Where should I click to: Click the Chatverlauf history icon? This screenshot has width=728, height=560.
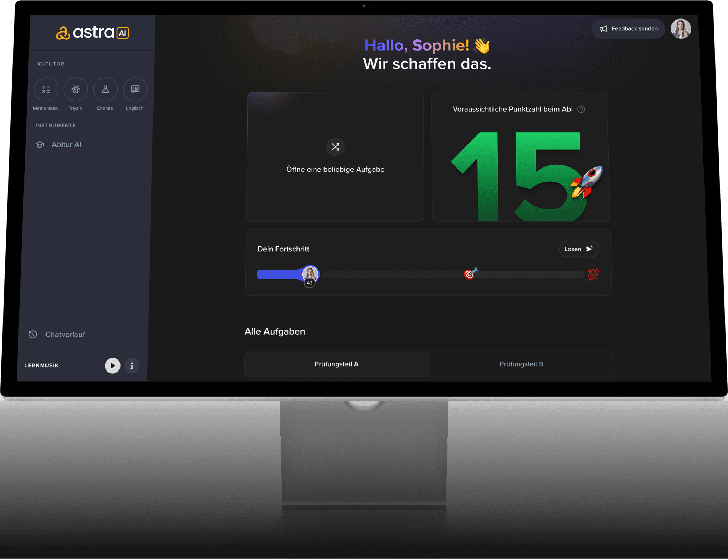click(33, 334)
